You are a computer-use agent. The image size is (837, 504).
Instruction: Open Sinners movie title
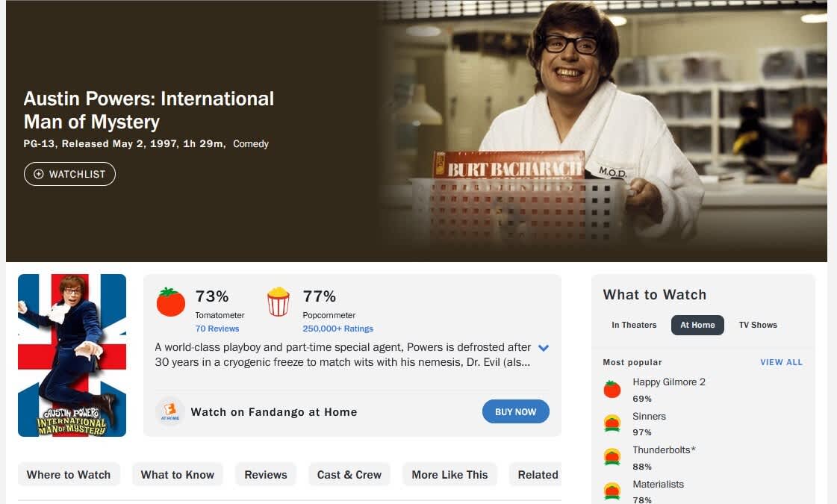(x=649, y=416)
